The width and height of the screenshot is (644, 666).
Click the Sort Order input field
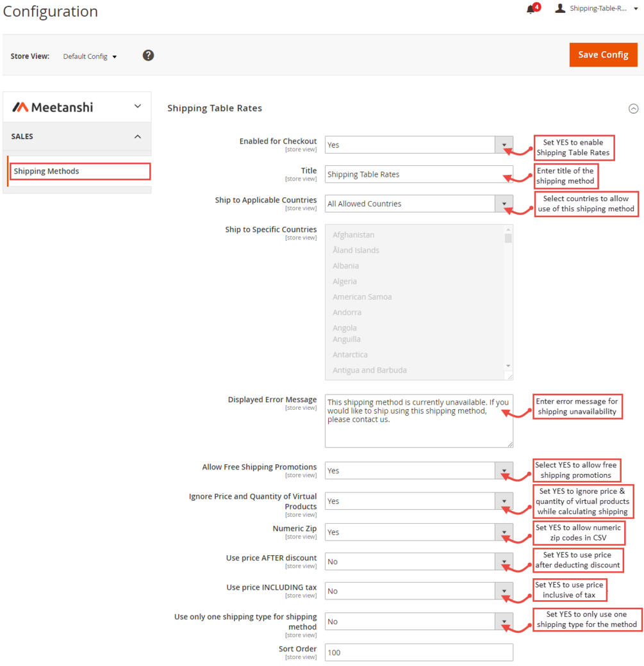click(x=418, y=653)
